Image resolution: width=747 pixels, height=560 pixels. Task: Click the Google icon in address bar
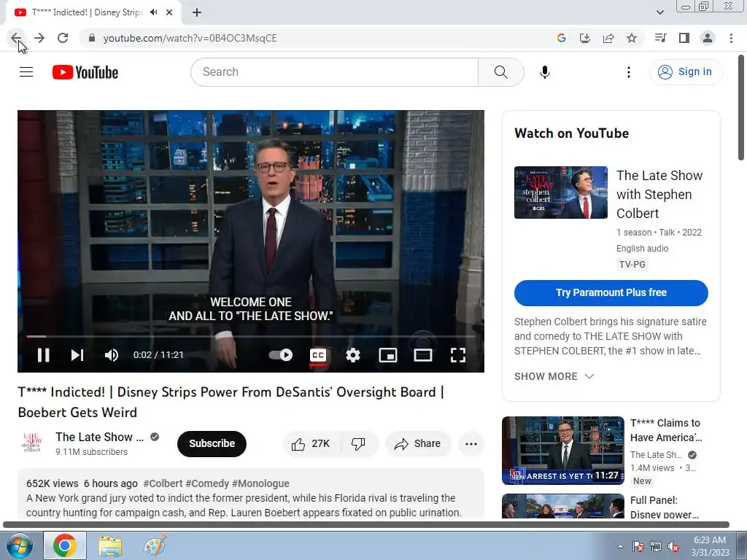(x=561, y=38)
